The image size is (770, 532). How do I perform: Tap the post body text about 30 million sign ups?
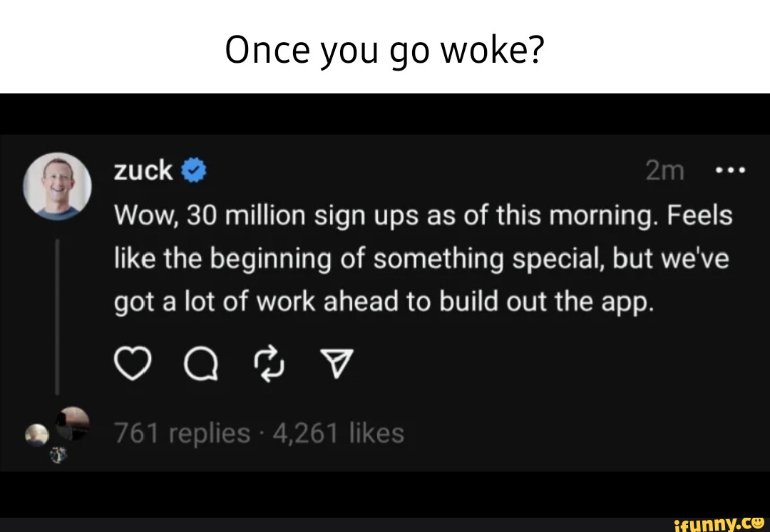(421, 257)
